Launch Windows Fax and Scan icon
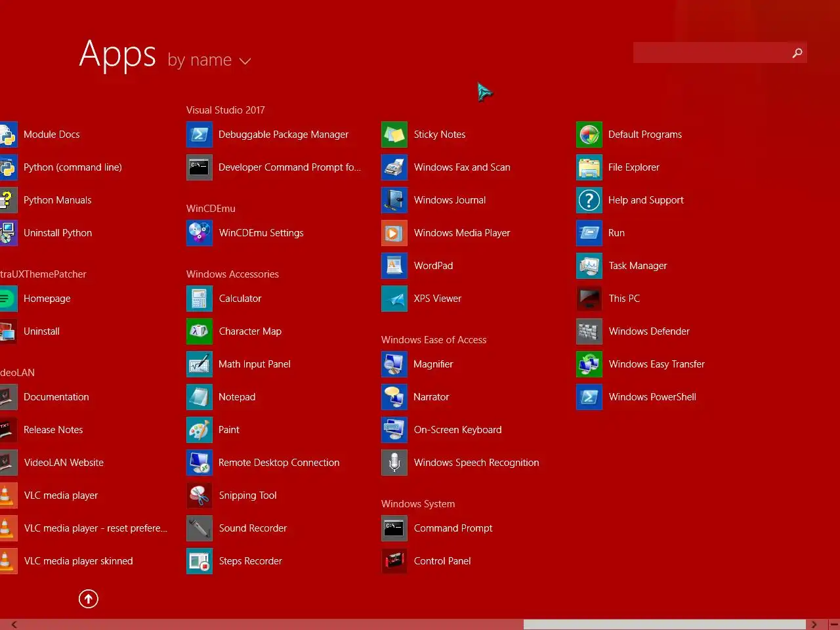 click(x=394, y=167)
